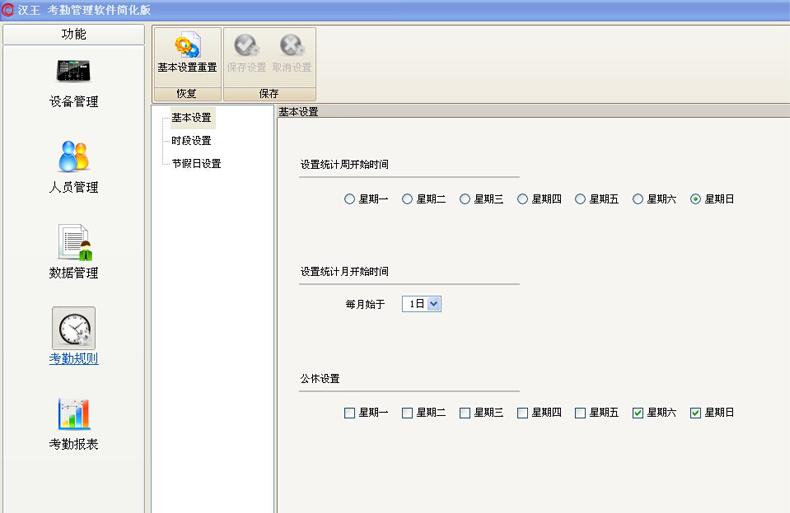Click the 功能 panel header
Screen dimensions: 790x513
(x=74, y=34)
